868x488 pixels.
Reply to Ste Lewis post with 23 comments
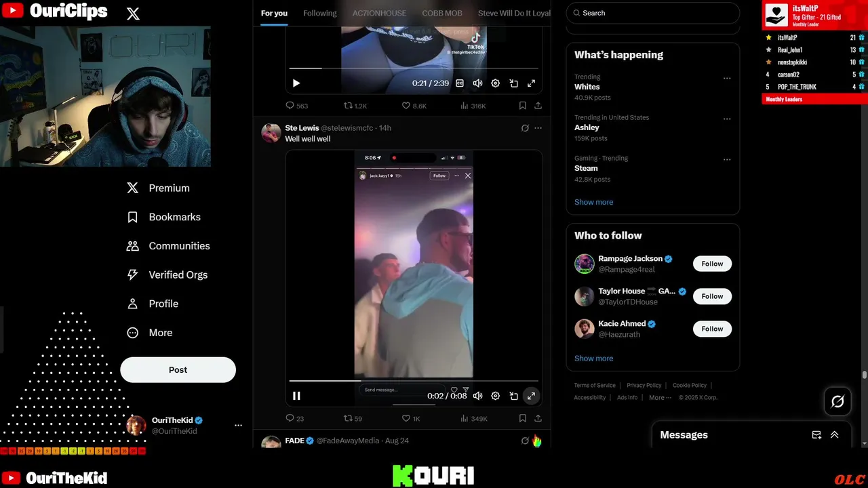coord(294,419)
